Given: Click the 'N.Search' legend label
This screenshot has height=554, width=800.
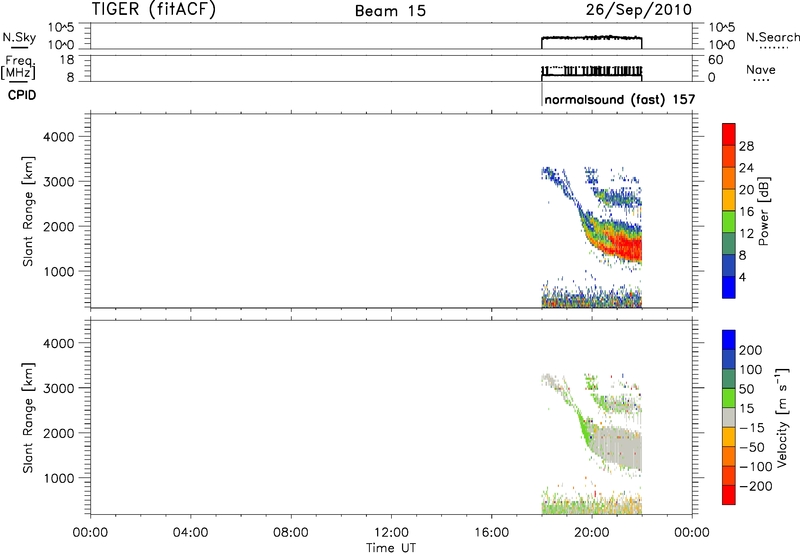Looking at the screenshot, I should point(773,37).
